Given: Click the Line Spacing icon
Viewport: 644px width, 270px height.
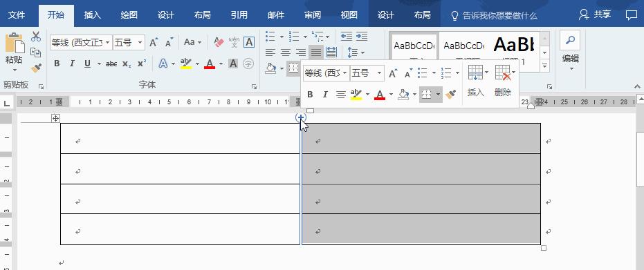Looking at the screenshot, I should 352,52.
